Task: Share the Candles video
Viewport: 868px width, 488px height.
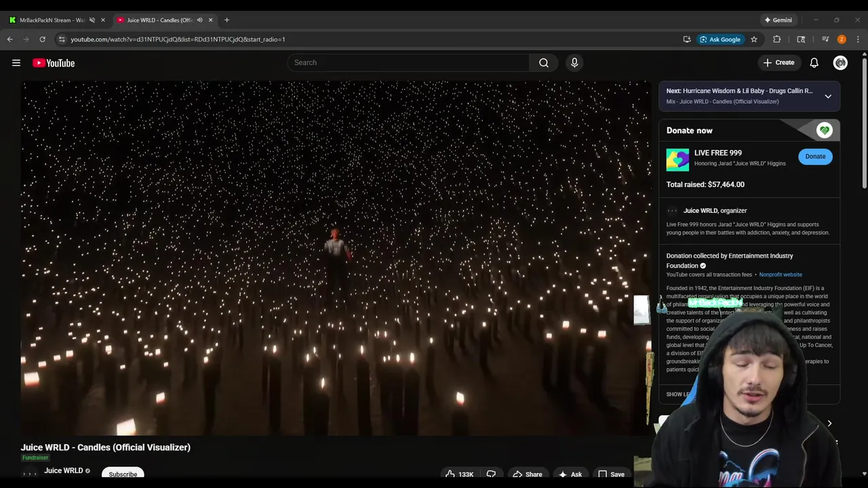Action: coord(527,474)
